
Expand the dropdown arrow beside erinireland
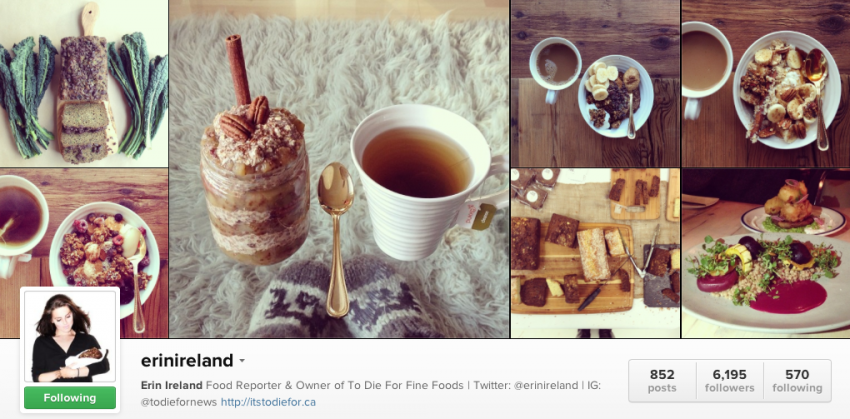242,361
